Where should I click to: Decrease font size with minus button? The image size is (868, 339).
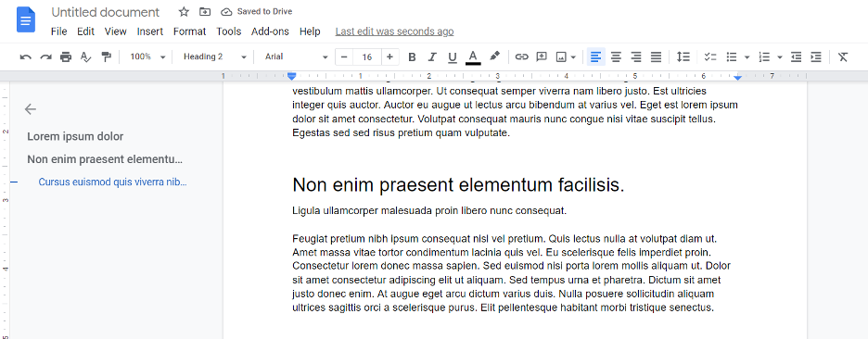344,56
